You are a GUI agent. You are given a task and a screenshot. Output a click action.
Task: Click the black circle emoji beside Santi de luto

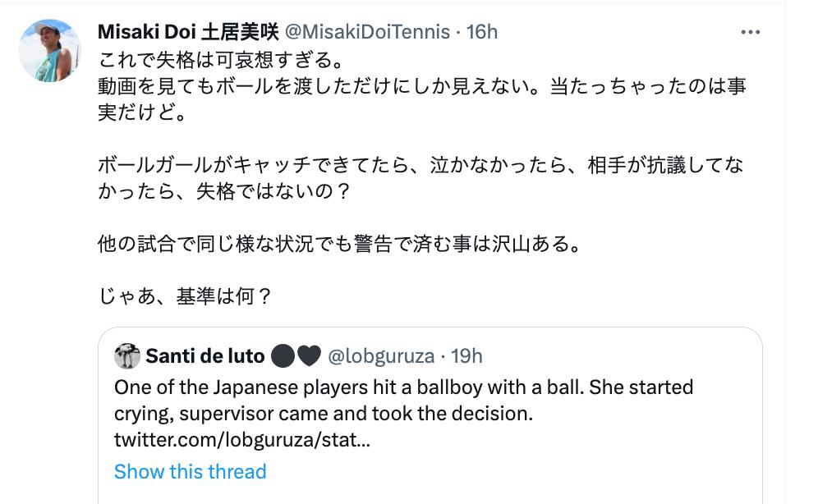coord(283,356)
